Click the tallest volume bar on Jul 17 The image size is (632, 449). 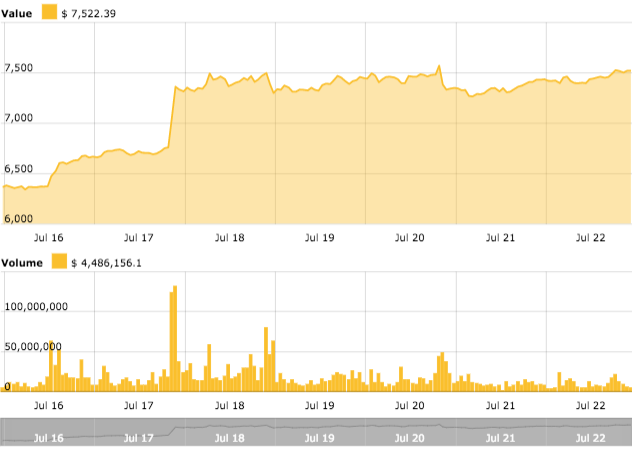click(175, 339)
